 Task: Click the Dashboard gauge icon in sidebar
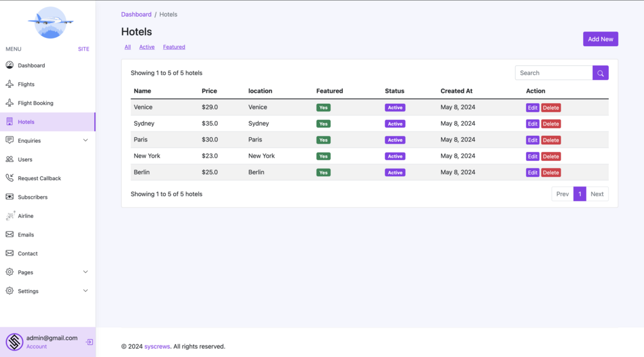(x=10, y=65)
